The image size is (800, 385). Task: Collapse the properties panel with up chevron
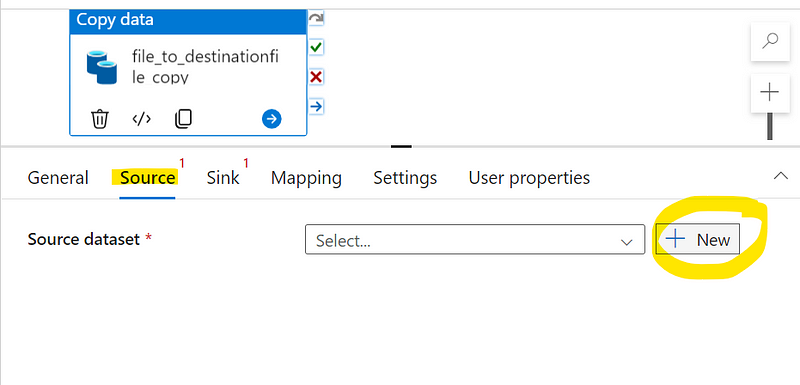[x=780, y=176]
